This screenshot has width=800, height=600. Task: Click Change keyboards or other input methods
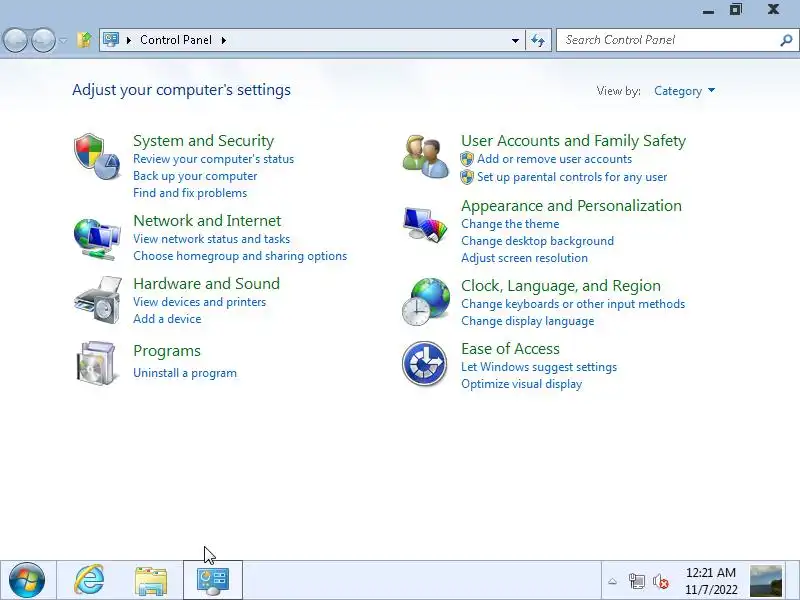pyautogui.click(x=573, y=304)
